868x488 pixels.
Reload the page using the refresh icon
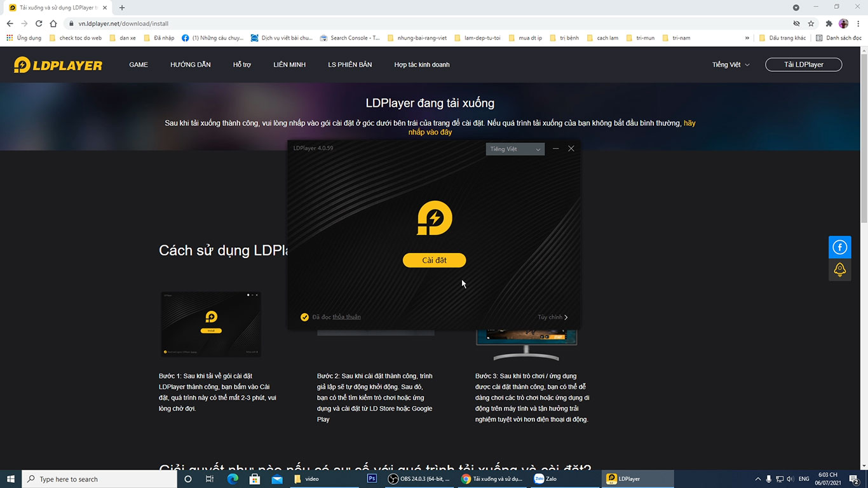point(39,24)
